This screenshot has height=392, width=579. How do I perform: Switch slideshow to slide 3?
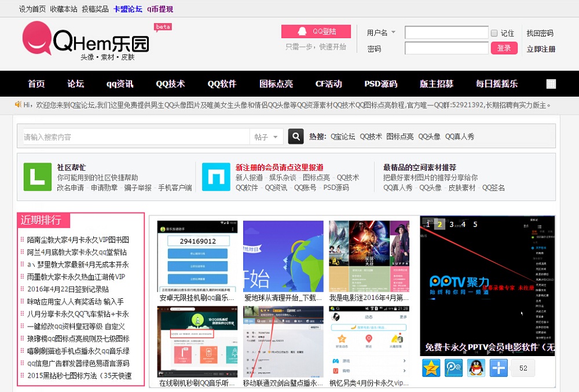(x=451, y=224)
